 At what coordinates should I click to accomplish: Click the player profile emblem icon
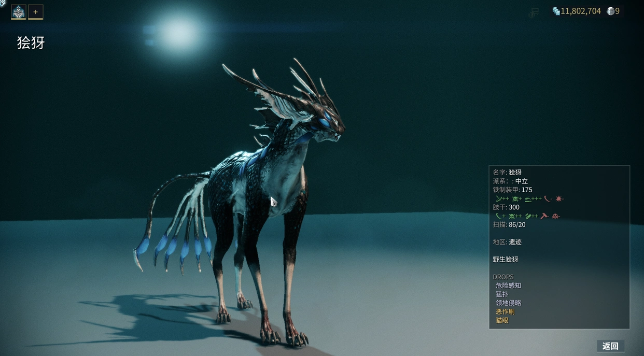tap(19, 12)
